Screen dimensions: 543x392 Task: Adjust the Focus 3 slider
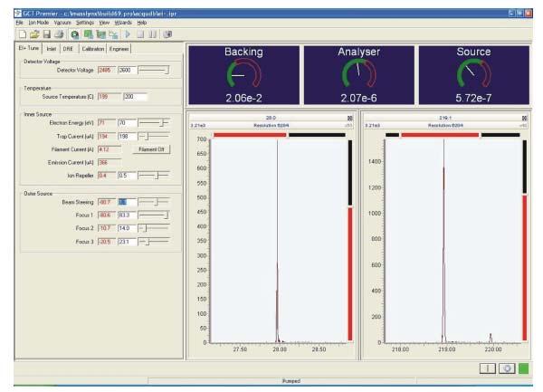[154, 242]
